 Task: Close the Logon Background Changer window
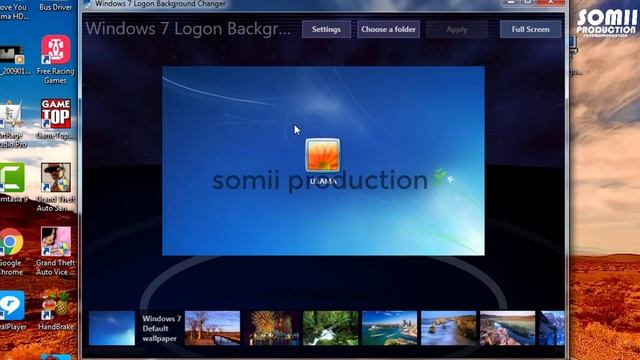(x=551, y=2)
